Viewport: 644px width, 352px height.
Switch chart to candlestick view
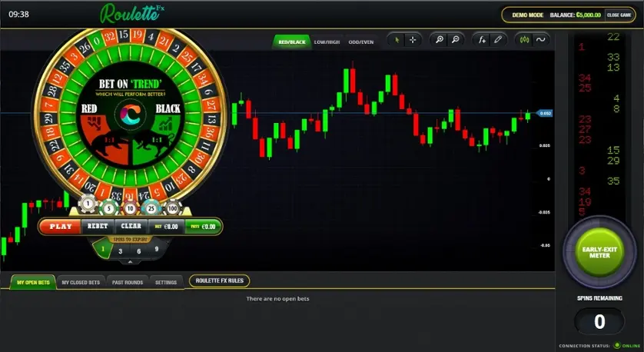[524, 40]
